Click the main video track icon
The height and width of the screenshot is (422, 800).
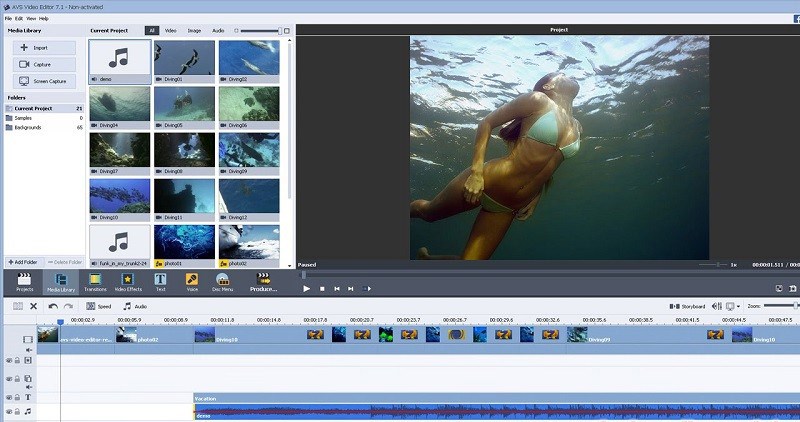point(28,339)
